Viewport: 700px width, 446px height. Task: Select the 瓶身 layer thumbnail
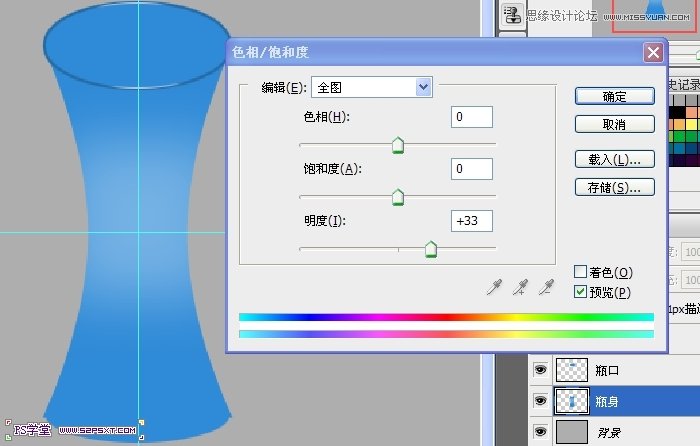(x=571, y=401)
